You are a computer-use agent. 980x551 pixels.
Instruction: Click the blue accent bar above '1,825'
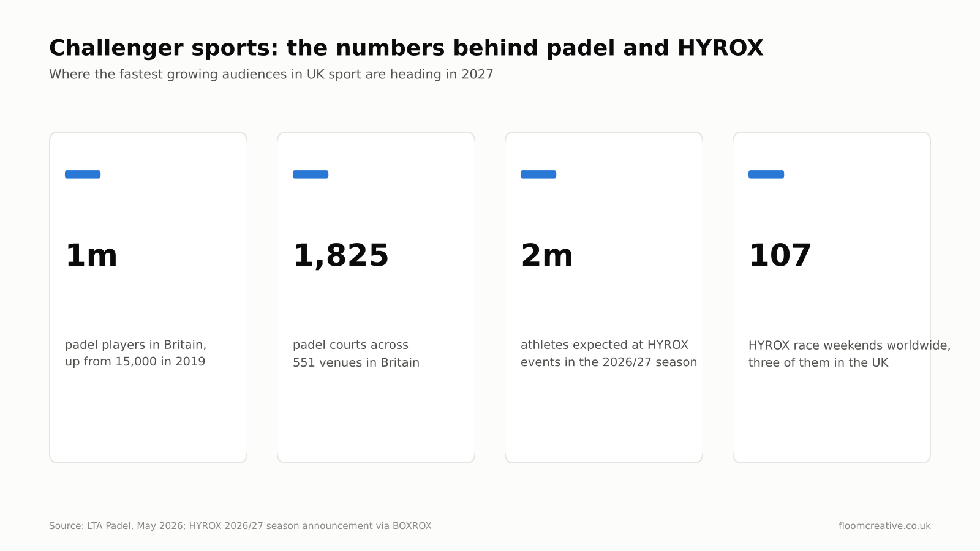pyautogui.click(x=311, y=174)
